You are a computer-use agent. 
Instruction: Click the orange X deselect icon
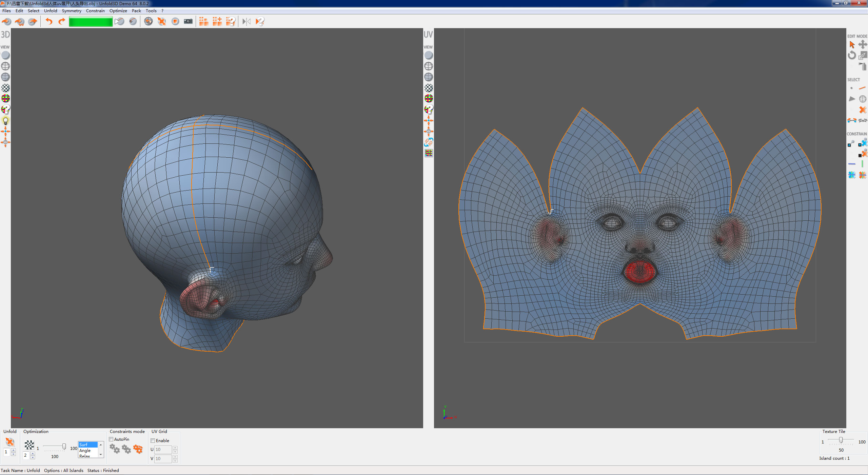[x=863, y=110]
